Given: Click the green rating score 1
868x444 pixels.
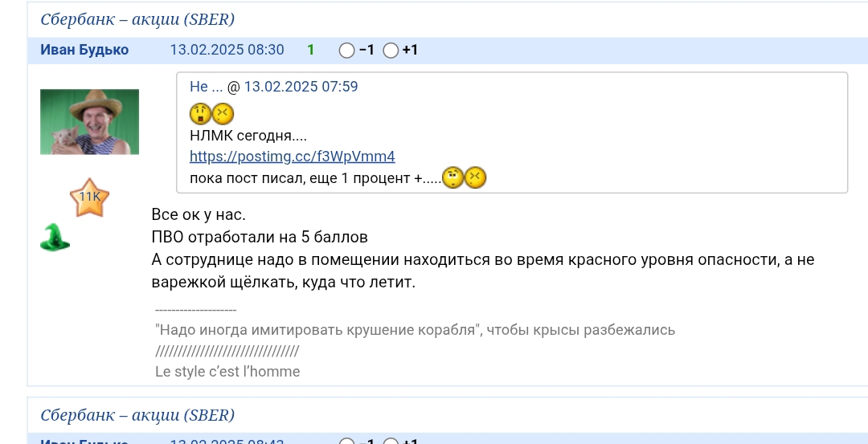Looking at the screenshot, I should (310, 50).
